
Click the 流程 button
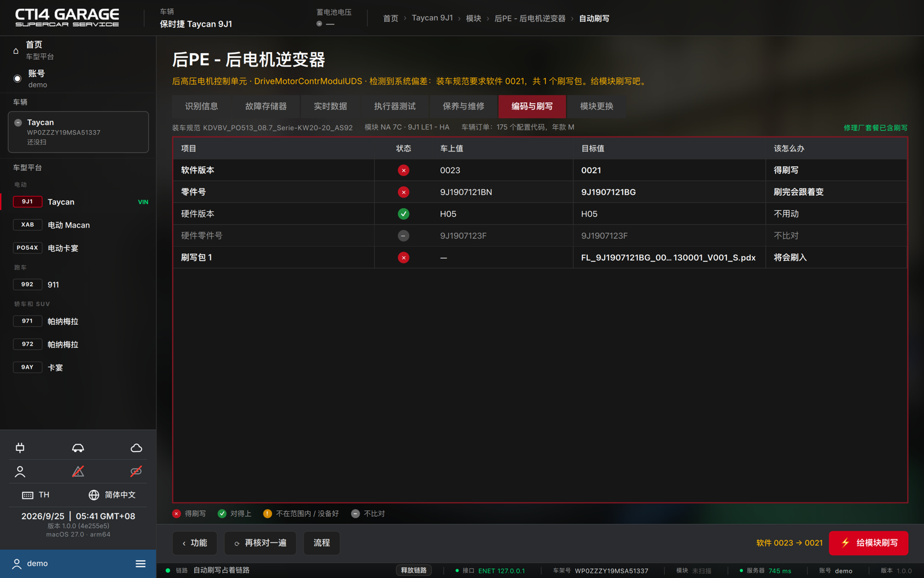tap(322, 543)
